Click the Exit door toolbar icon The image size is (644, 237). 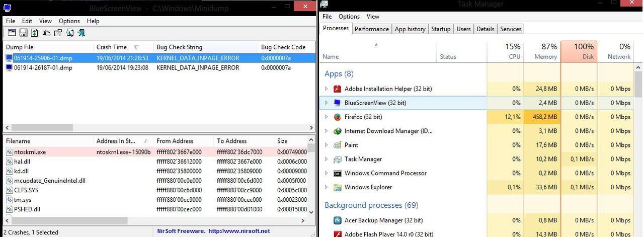pyautogui.click(x=81, y=33)
